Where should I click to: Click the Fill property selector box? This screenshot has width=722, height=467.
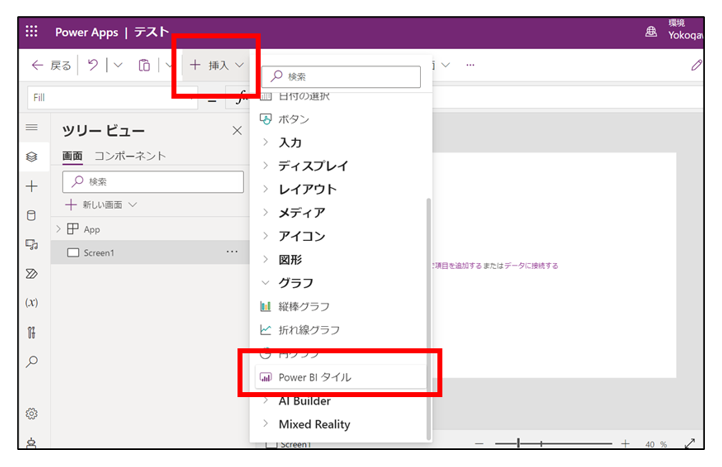pyautogui.click(x=113, y=98)
